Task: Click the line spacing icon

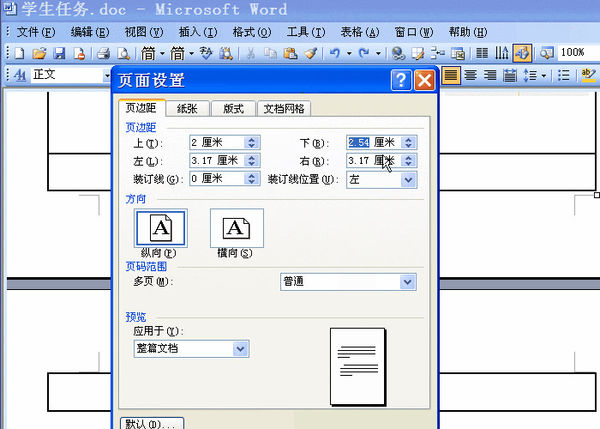Action: (530, 75)
